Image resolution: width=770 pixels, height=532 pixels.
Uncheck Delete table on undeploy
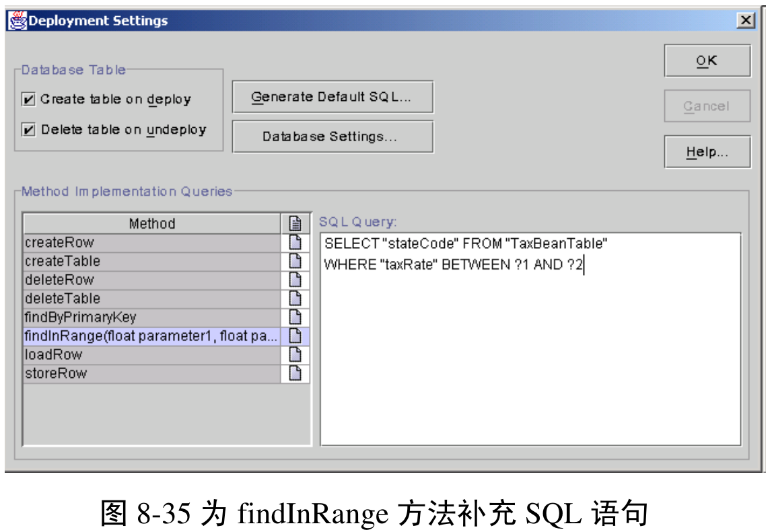28,129
